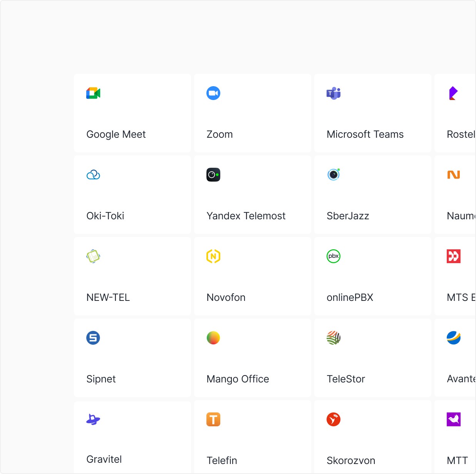The image size is (476, 474).
Task: Click the Oki-Toki cloud icon
Action: click(x=93, y=175)
